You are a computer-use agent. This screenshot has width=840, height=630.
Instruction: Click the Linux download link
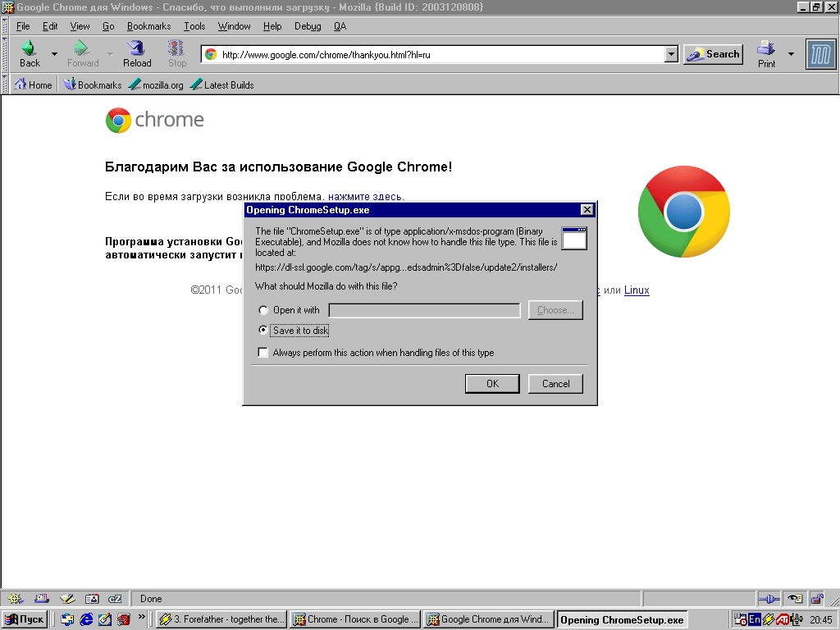pyautogui.click(x=637, y=290)
